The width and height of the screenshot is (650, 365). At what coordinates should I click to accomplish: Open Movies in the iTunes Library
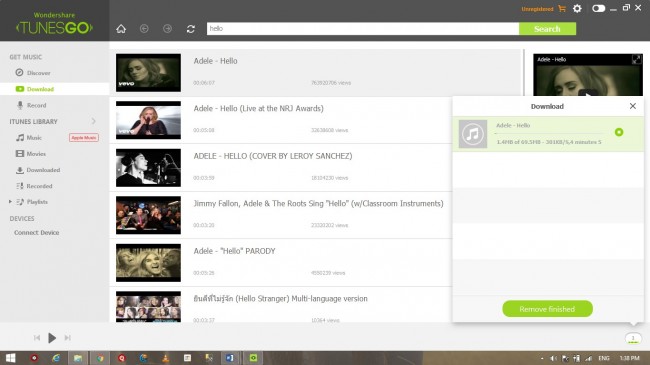36,153
